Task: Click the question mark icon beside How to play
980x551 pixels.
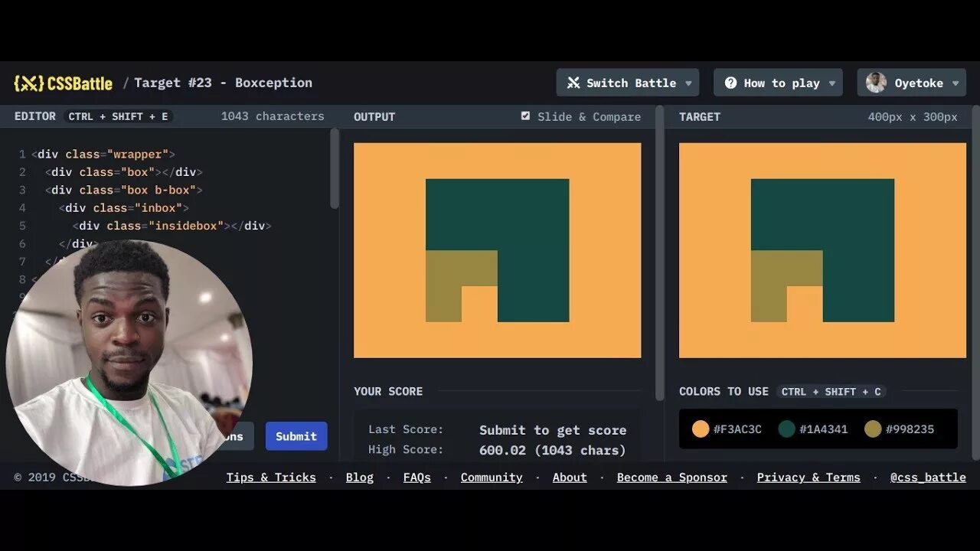Action: [x=730, y=82]
